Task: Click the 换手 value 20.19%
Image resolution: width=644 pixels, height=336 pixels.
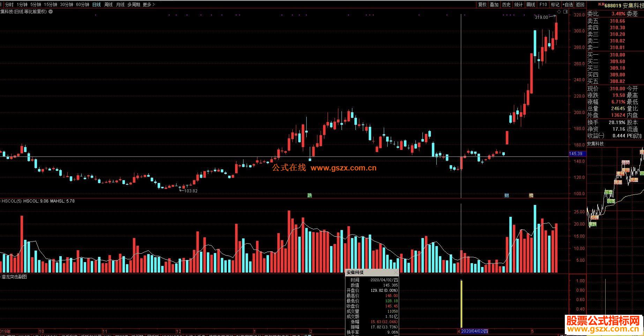Action: click(617, 122)
